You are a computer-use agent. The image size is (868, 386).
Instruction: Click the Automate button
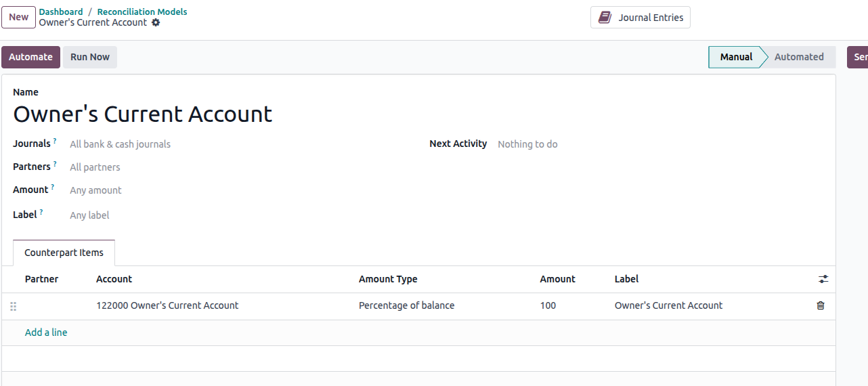pos(30,57)
